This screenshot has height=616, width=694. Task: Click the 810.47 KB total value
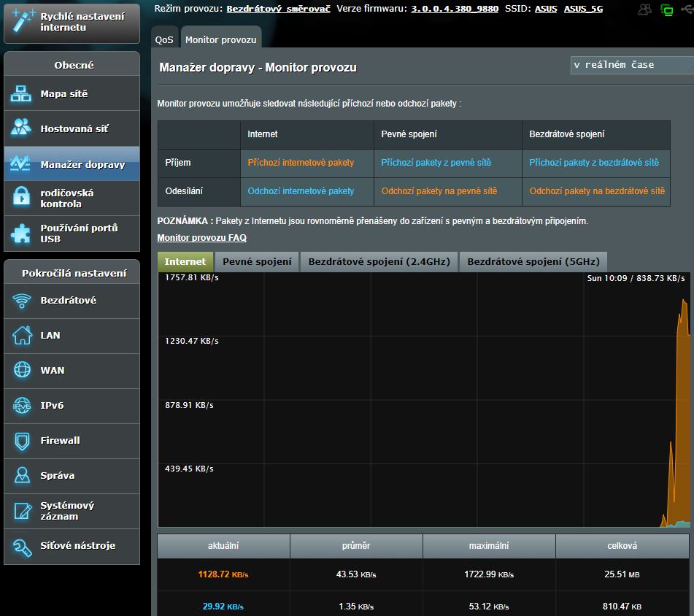622,607
